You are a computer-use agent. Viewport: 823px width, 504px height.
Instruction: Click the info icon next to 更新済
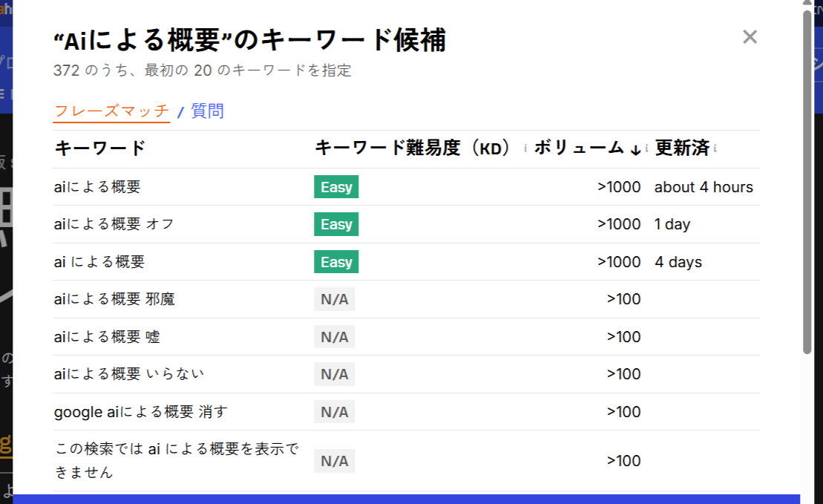715,148
